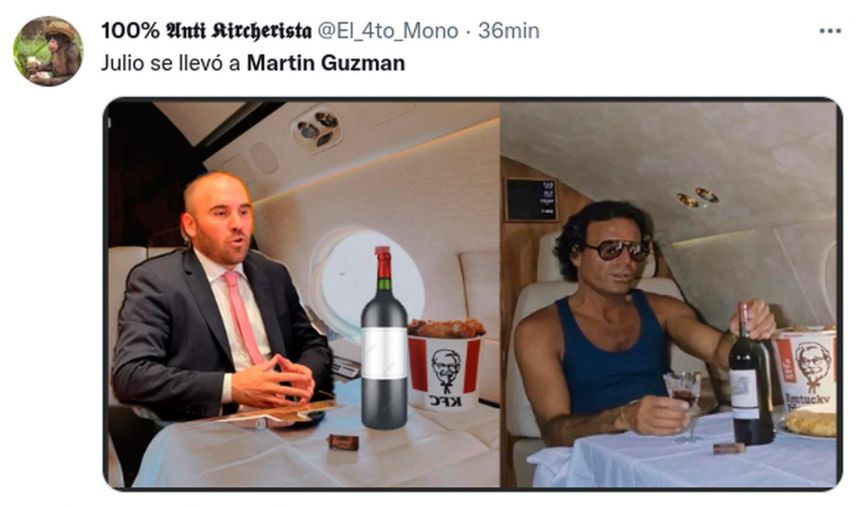Click the Kentucky bucket in the right photo
The image size is (862, 508).
[x=805, y=368]
